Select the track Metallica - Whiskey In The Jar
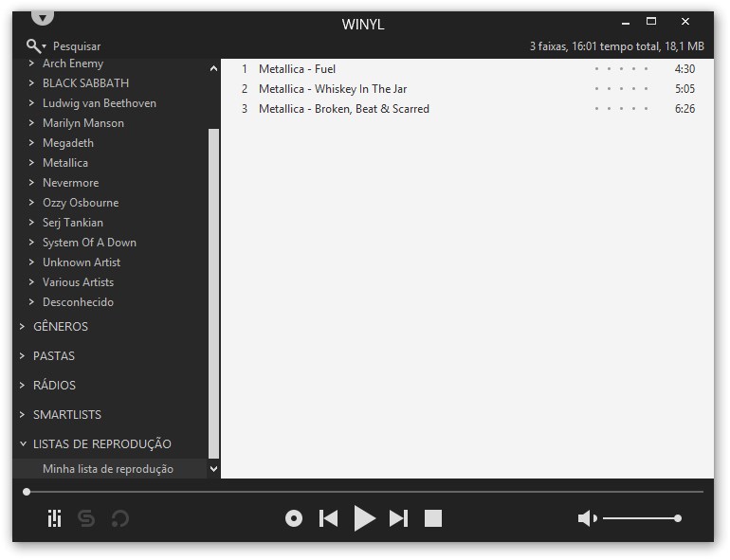730x560 pixels. tap(333, 89)
